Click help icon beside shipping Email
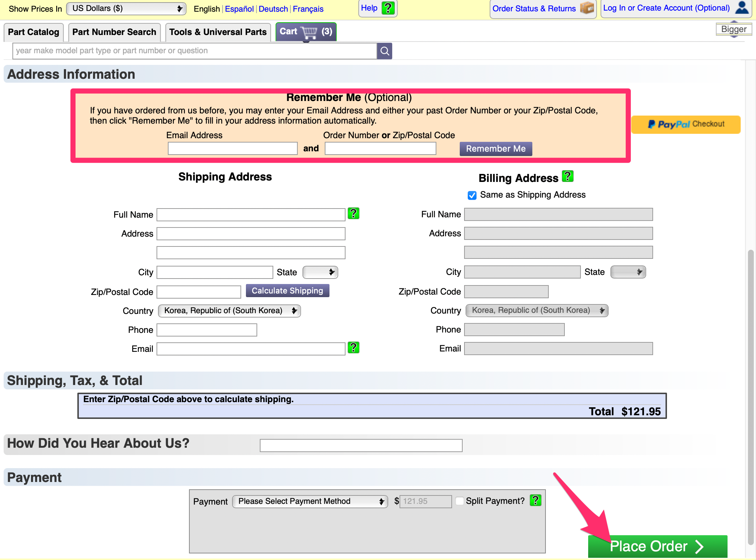 (353, 348)
